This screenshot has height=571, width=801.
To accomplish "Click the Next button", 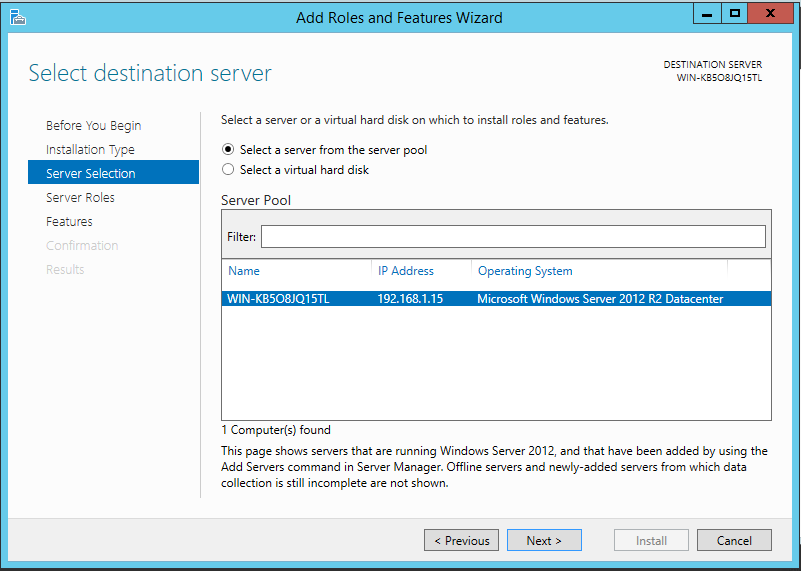I will (544, 540).
